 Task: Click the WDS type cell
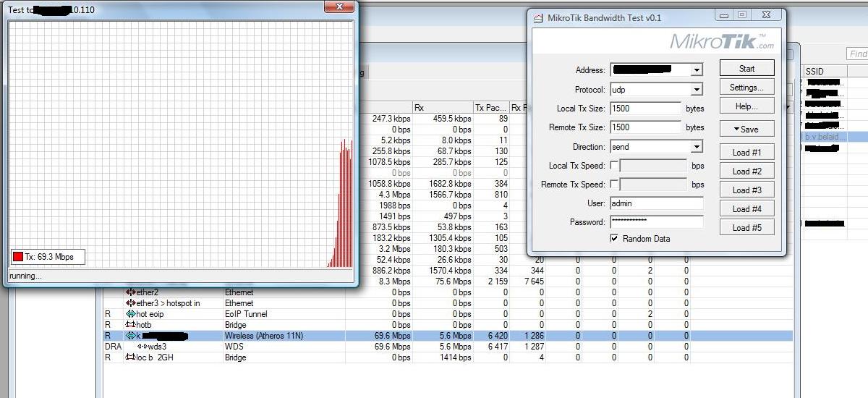coord(234,347)
